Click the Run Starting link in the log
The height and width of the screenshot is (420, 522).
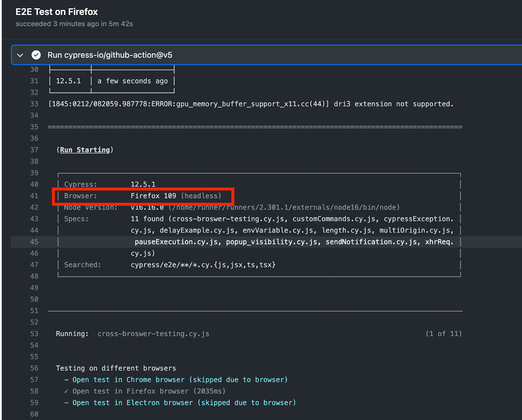[84, 150]
